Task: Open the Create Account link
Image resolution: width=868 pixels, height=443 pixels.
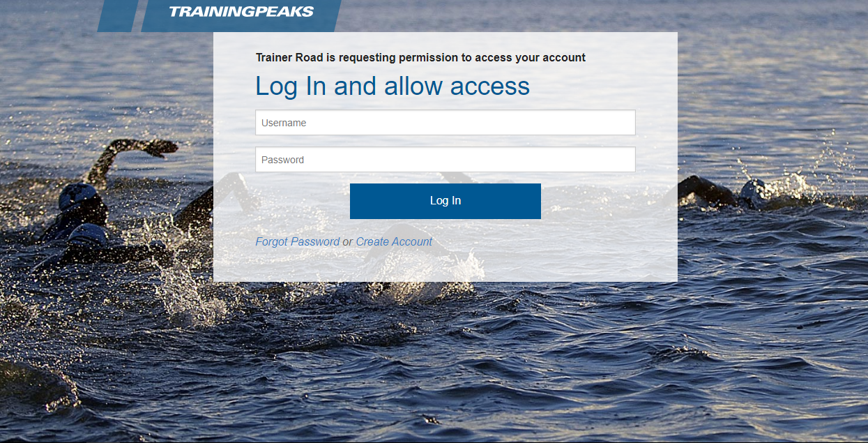Action: tap(394, 241)
